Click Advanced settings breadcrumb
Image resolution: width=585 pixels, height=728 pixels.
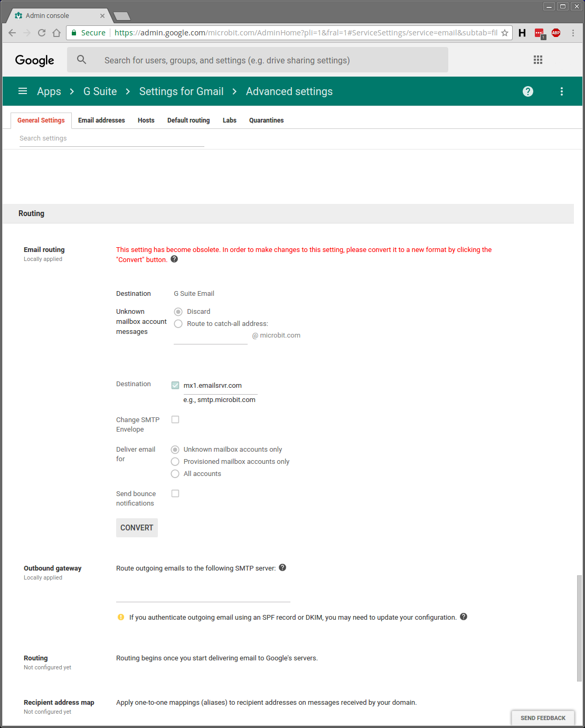coord(289,91)
